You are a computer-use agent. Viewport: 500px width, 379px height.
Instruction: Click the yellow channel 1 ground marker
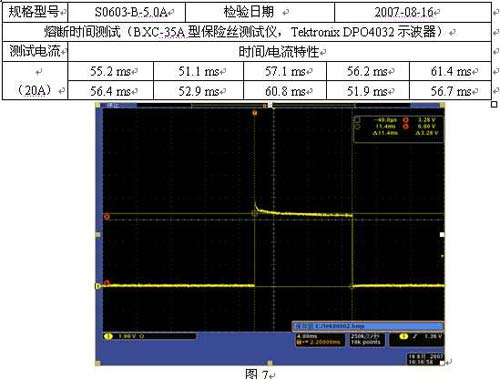[98, 286]
